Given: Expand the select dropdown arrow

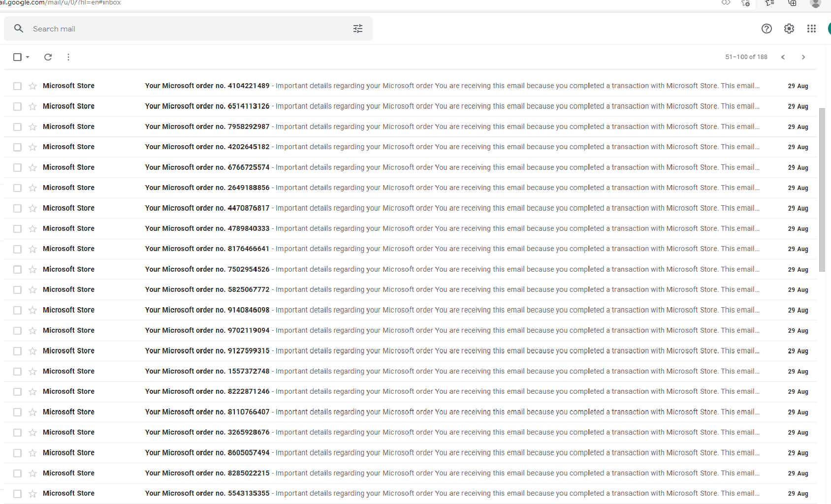Looking at the screenshot, I should (28, 57).
